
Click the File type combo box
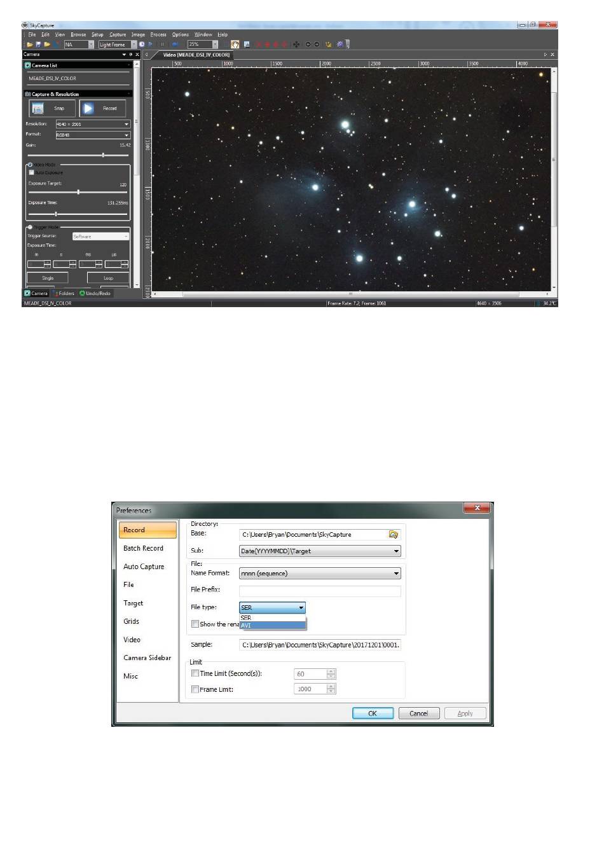pyautogui.click(x=272, y=608)
